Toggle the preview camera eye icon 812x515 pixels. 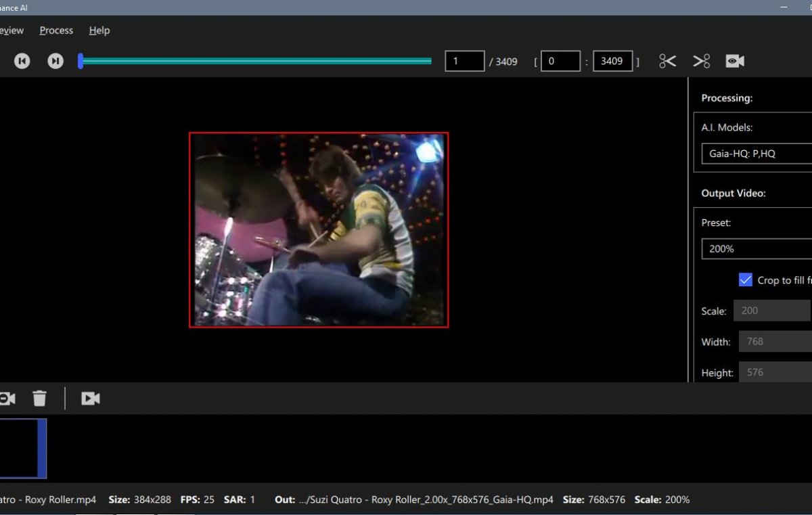[735, 61]
